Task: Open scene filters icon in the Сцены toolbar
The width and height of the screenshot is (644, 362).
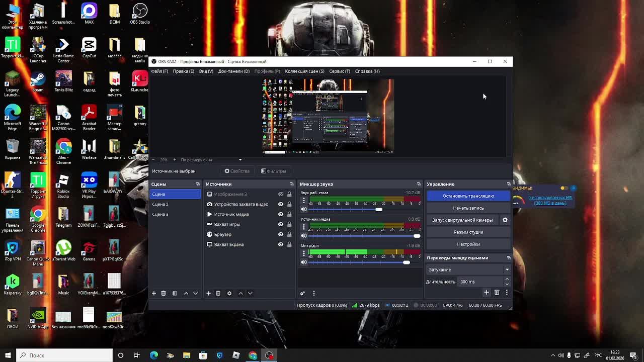Action: (175, 293)
